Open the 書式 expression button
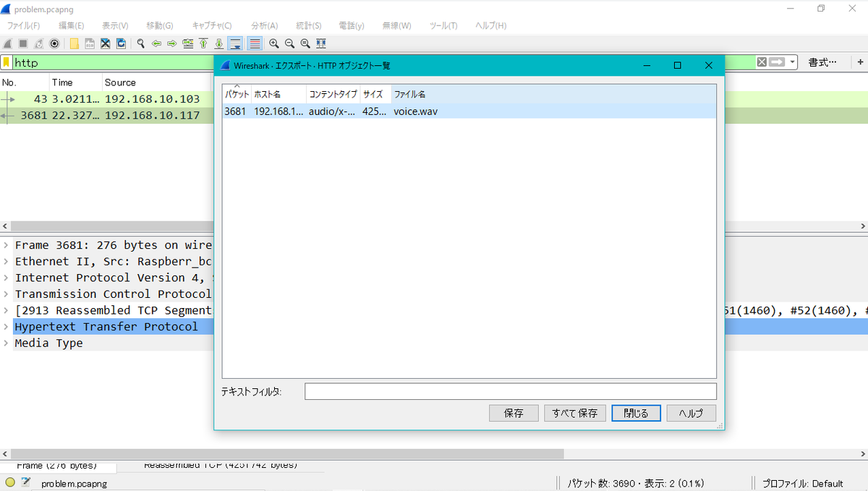This screenshot has height=491, width=868. [823, 62]
